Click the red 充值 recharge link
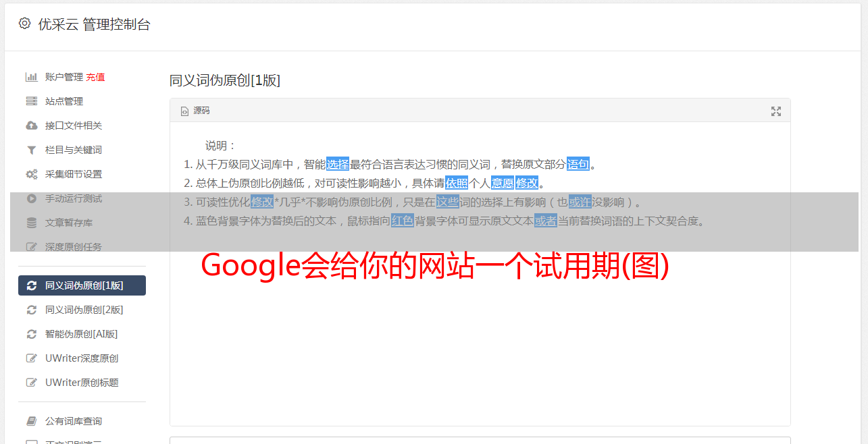 tap(95, 77)
